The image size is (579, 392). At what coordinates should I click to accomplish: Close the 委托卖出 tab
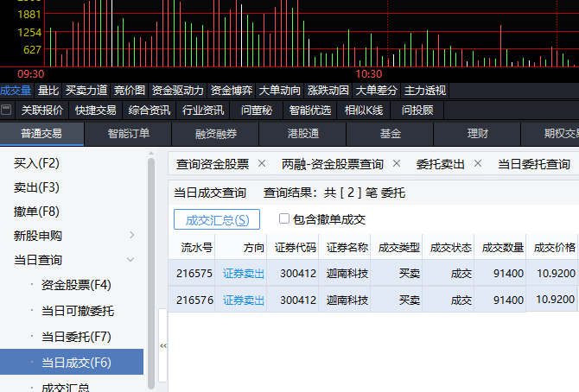pyautogui.click(x=477, y=163)
